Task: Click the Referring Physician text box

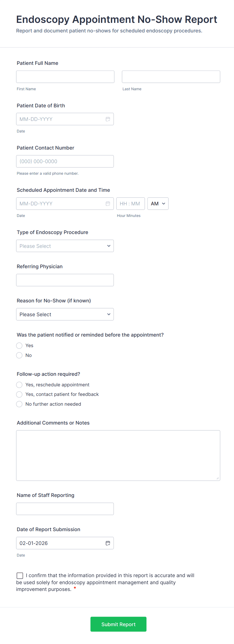Action: click(x=65, y=280)
